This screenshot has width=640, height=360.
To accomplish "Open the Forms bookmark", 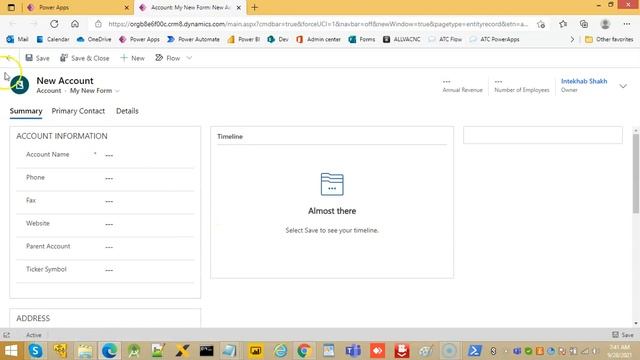I will pyautogui.click(x=362, y=40).
